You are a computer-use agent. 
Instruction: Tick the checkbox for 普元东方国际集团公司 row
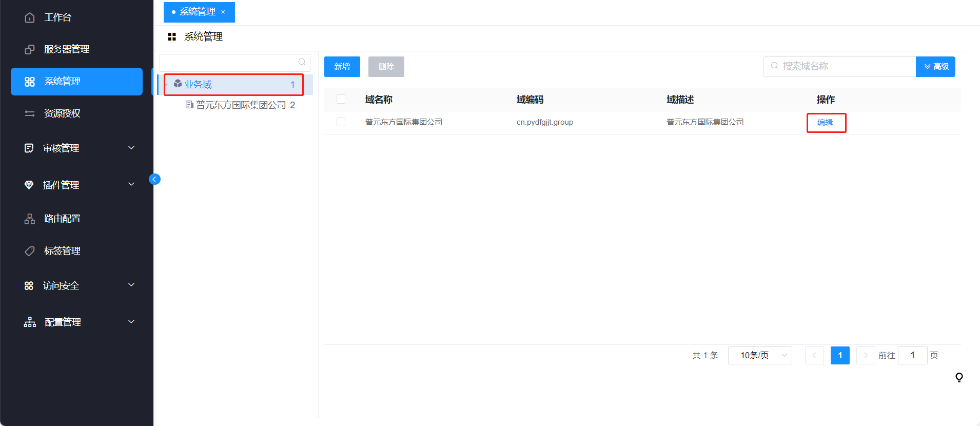341,122
